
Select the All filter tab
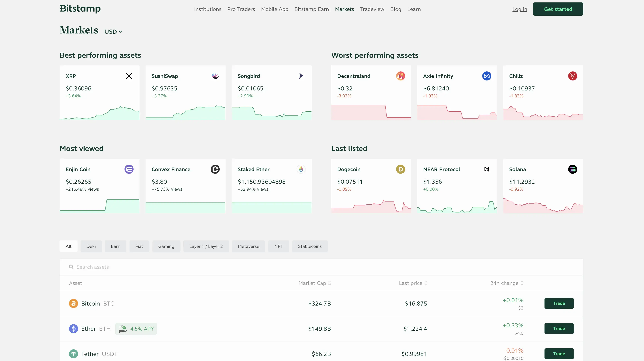[68, 246]
